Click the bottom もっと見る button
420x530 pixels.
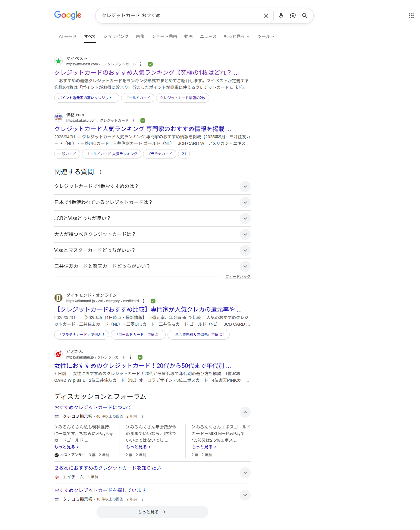click(152, 512)
